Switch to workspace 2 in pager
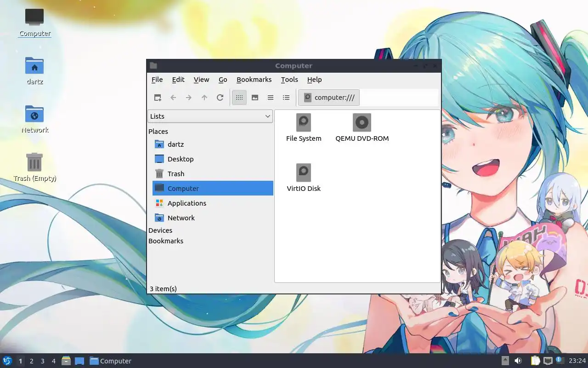 [31, 361]
